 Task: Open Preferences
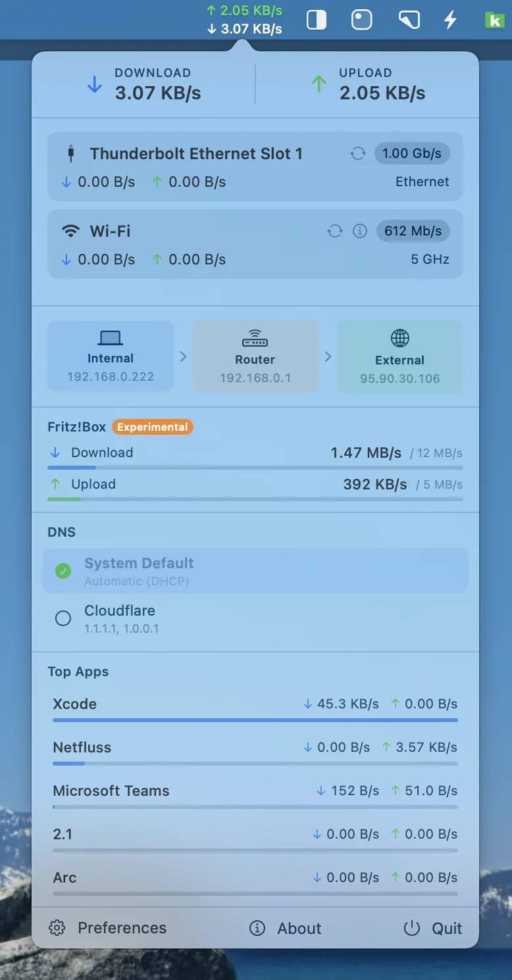pyautogui.click(x=109, y=928)
